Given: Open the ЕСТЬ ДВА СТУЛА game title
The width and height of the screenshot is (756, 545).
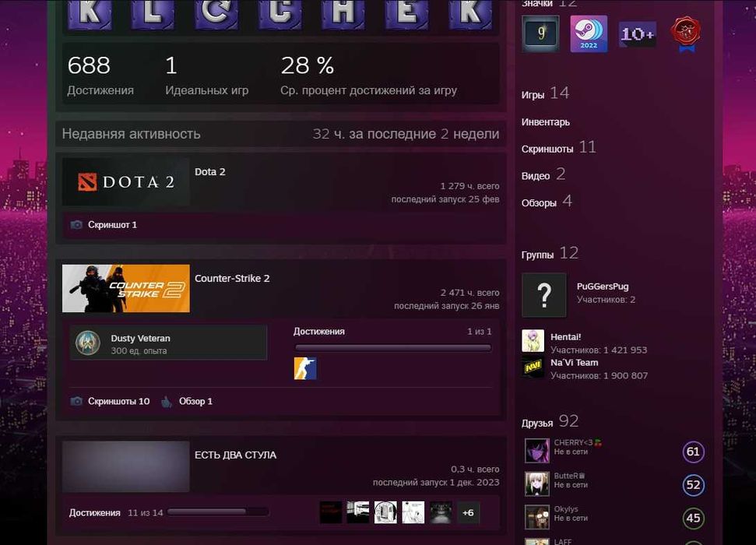Looking at the screenshot, I should tap(235, 455).
